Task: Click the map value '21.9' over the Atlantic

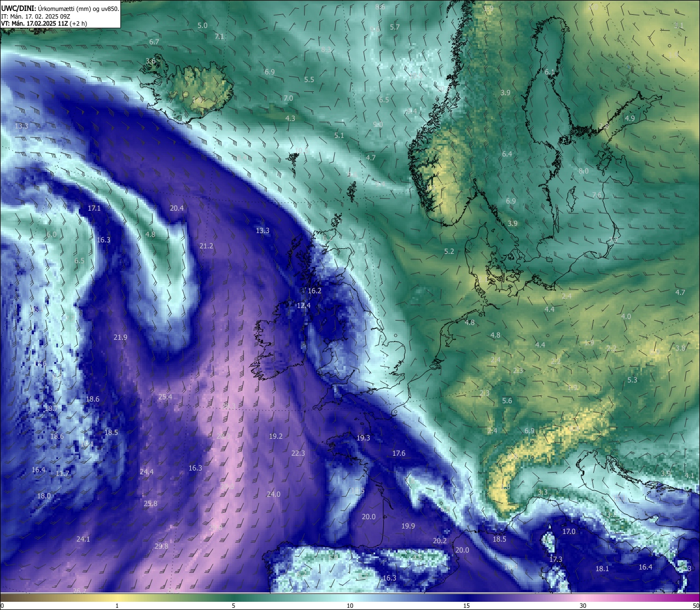Action: (120, 337)
